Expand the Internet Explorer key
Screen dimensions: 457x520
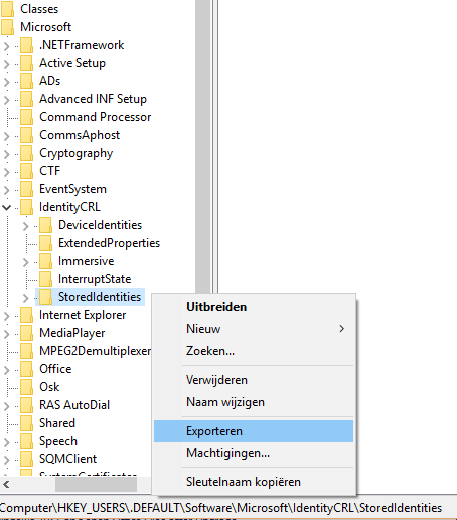click(7, 316)
